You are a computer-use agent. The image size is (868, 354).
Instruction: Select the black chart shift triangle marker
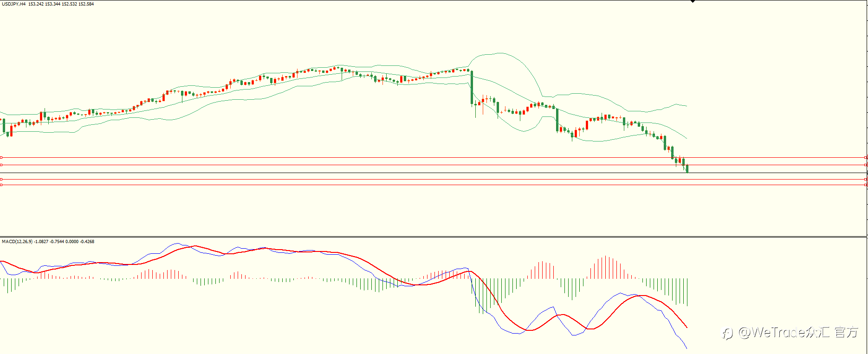click(x=693, y=1)
